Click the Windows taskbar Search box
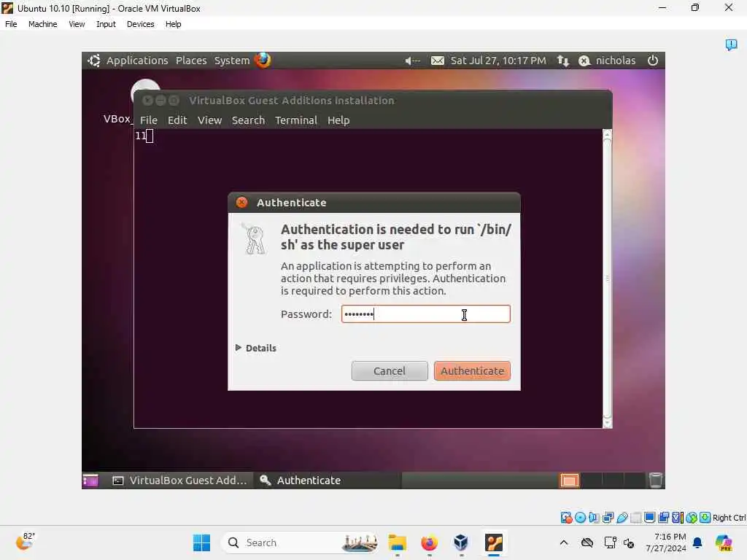 click(300, 542)
